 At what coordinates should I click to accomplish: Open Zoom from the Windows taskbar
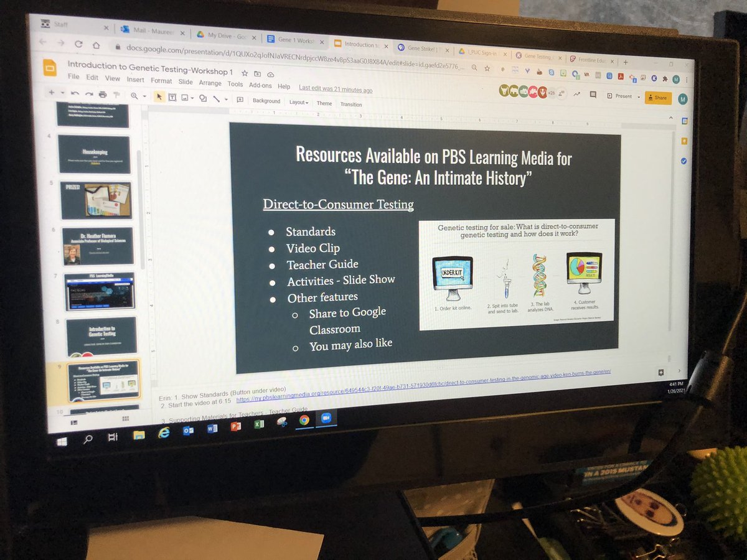(325, 419)
